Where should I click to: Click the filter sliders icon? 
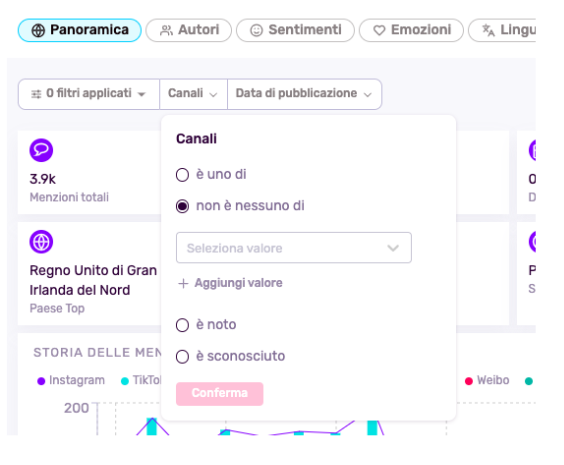[36, 94]
